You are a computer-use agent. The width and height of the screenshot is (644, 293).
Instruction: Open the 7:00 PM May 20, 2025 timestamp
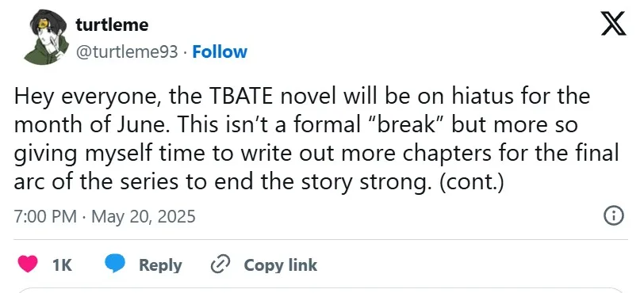click(x=105, y=216)
